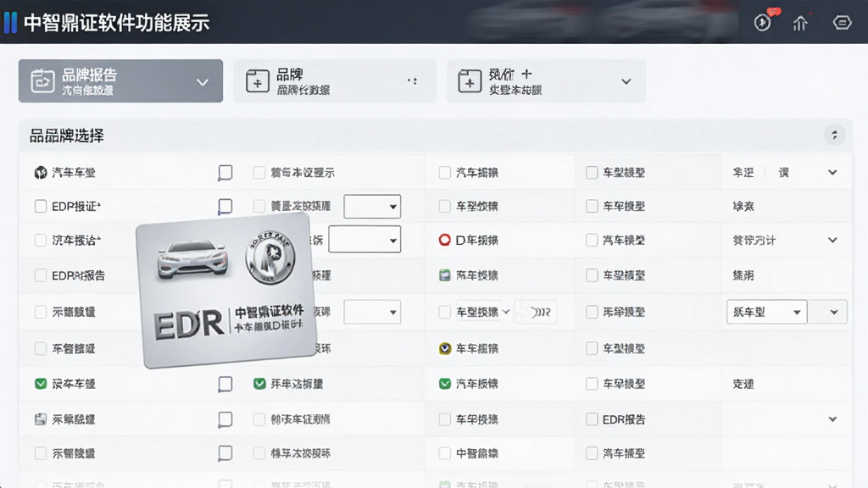This screenshot has height=488, width=868.
Task: Open the narrow dropdown right of 妖车型
Action: tap(827, 312)
